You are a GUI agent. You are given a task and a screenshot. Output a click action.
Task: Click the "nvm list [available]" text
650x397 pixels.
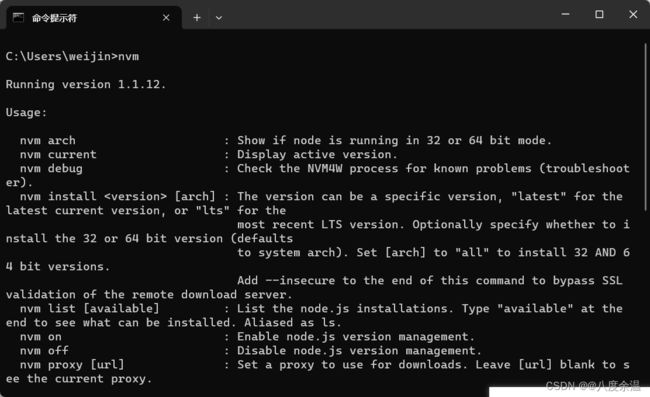[x=89, y=309]
